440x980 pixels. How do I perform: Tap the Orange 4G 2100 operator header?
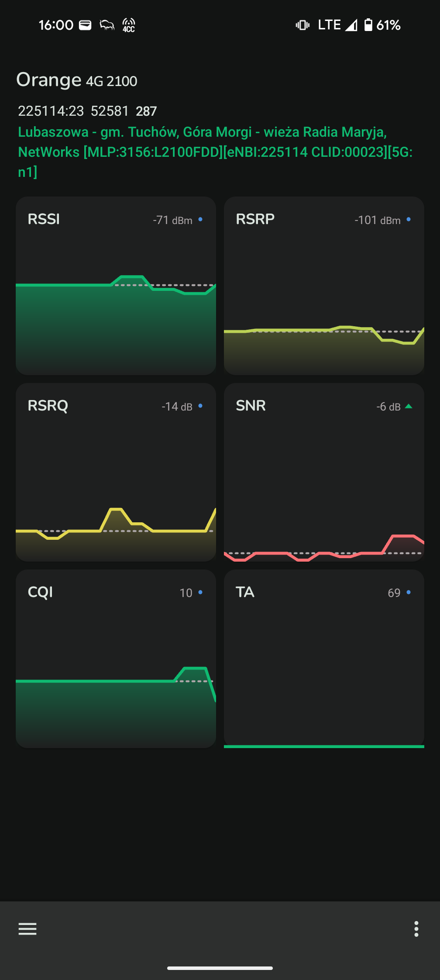[x=77, y=80]
